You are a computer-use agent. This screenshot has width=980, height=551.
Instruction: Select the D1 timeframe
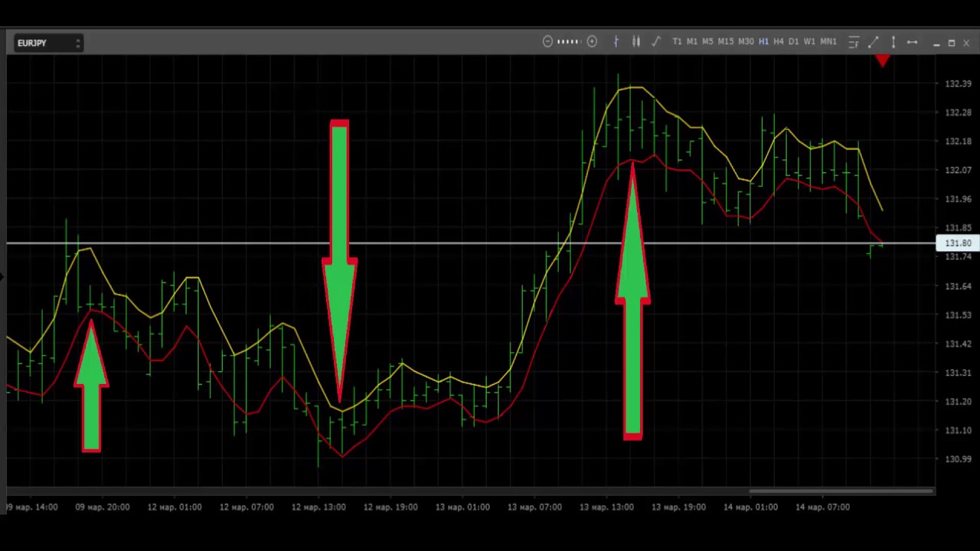point(793,42)
